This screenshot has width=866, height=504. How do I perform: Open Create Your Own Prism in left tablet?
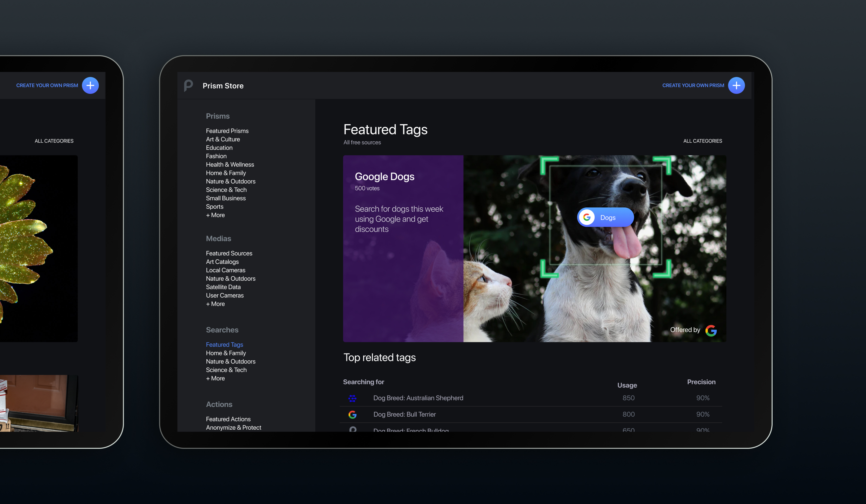47,85
